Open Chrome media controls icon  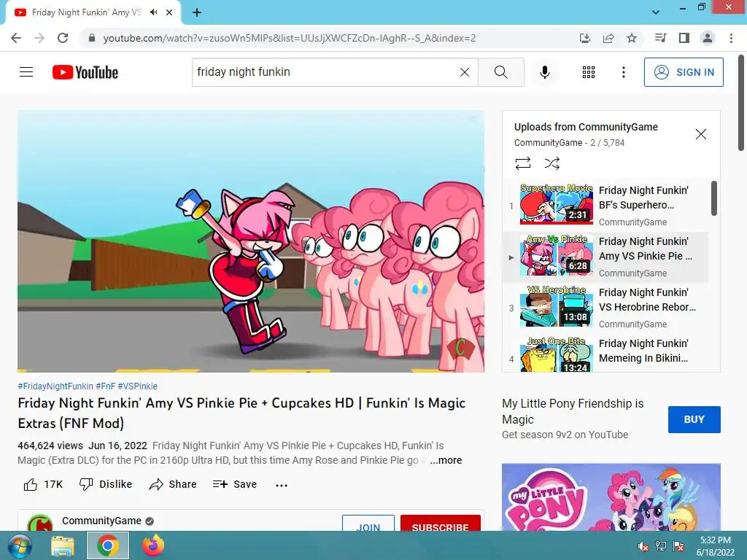click(661, 38)
